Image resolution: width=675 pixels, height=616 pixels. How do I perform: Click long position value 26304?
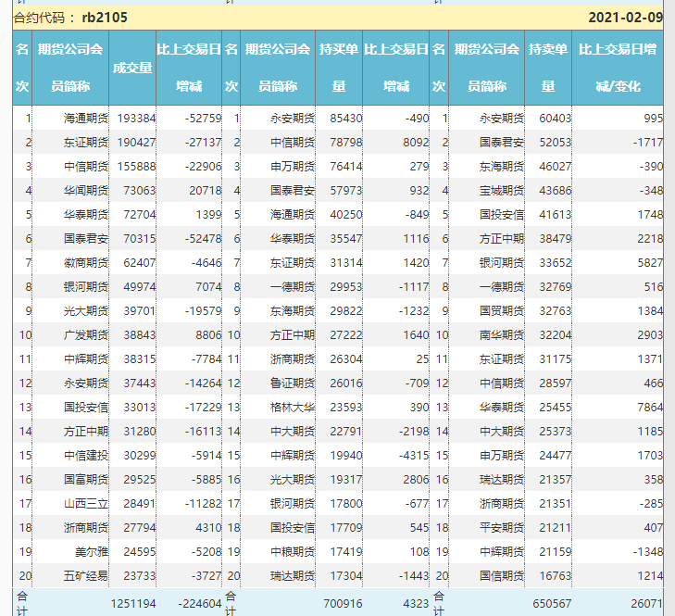pyautogui.click(x=346, y=359)
